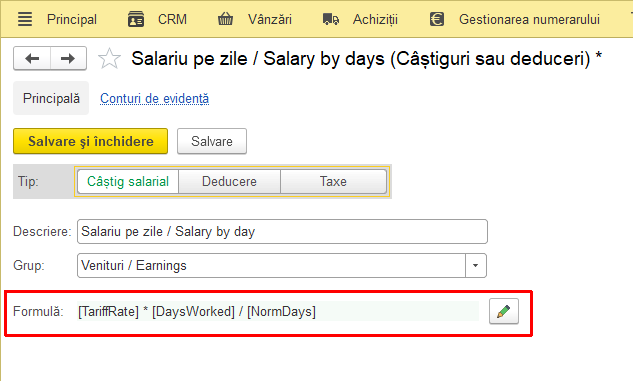Select Câștig salarial type option

click(x=128, y=181)
